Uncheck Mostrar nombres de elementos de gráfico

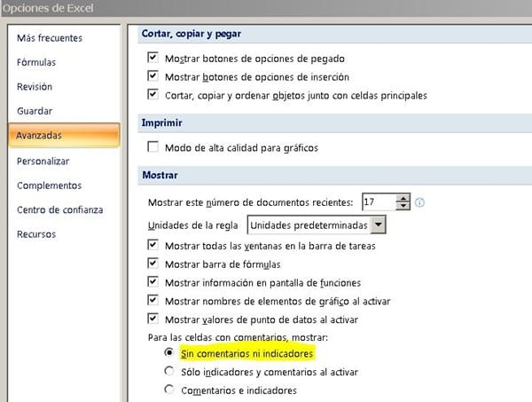(153, 300)
